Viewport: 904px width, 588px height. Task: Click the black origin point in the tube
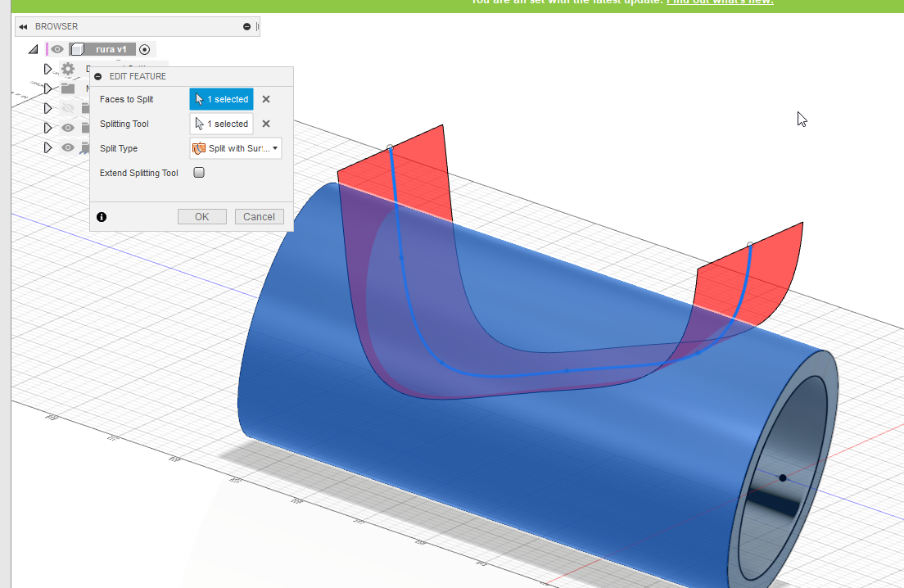click(x=783, y=478)
